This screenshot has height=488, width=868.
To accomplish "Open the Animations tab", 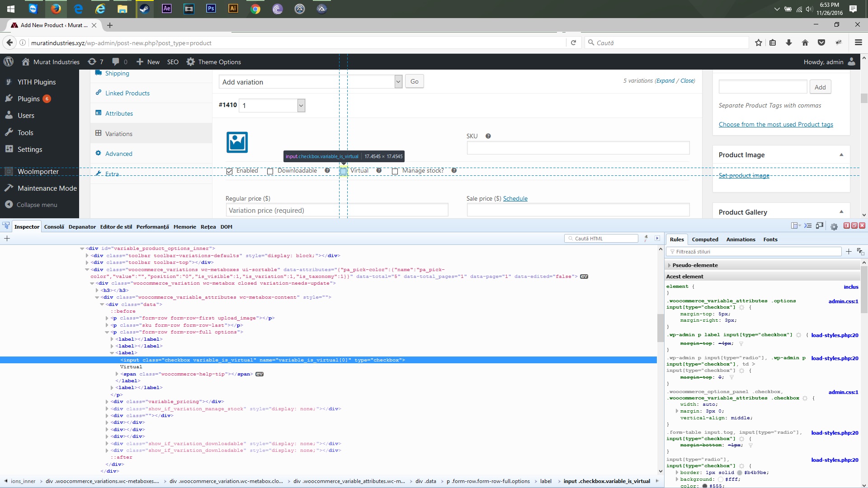I will tap(741, 239).
